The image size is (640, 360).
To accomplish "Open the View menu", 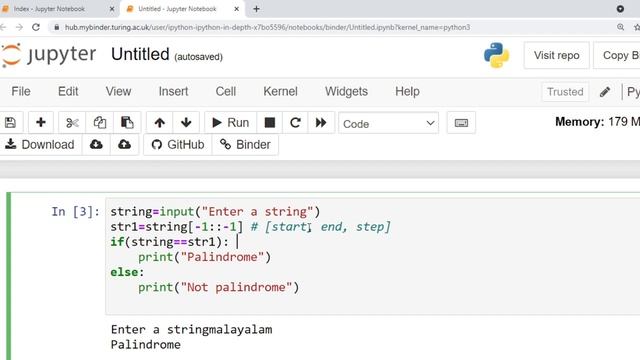I will [118, 91].
